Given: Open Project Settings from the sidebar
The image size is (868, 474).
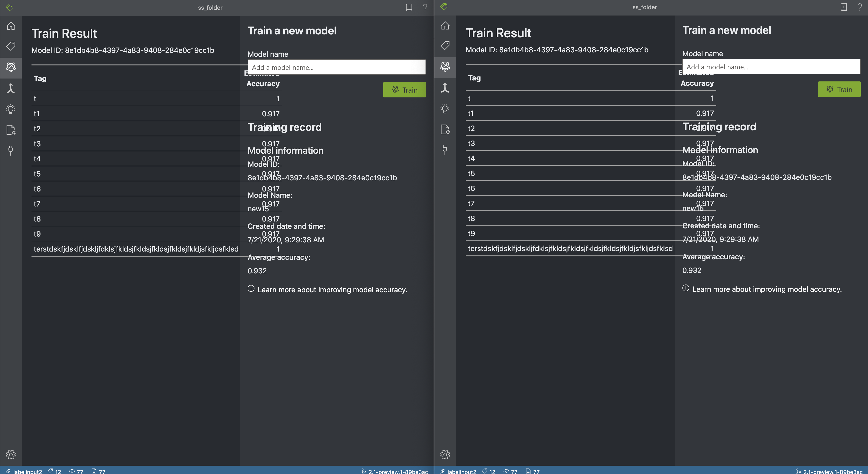Looking at the screenshot, I should coord(11,130).
